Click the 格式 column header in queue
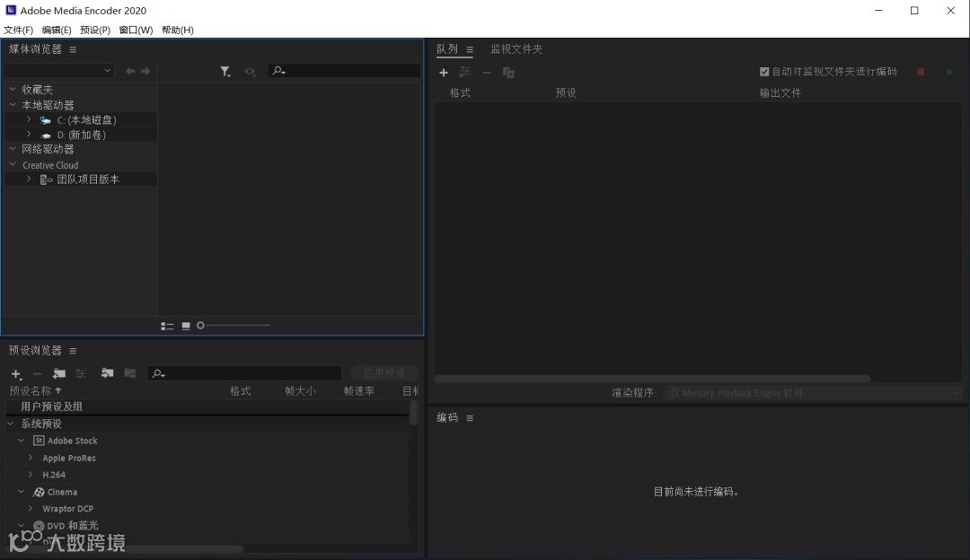This screenshot has height=560, width=970. click(460, 92)
